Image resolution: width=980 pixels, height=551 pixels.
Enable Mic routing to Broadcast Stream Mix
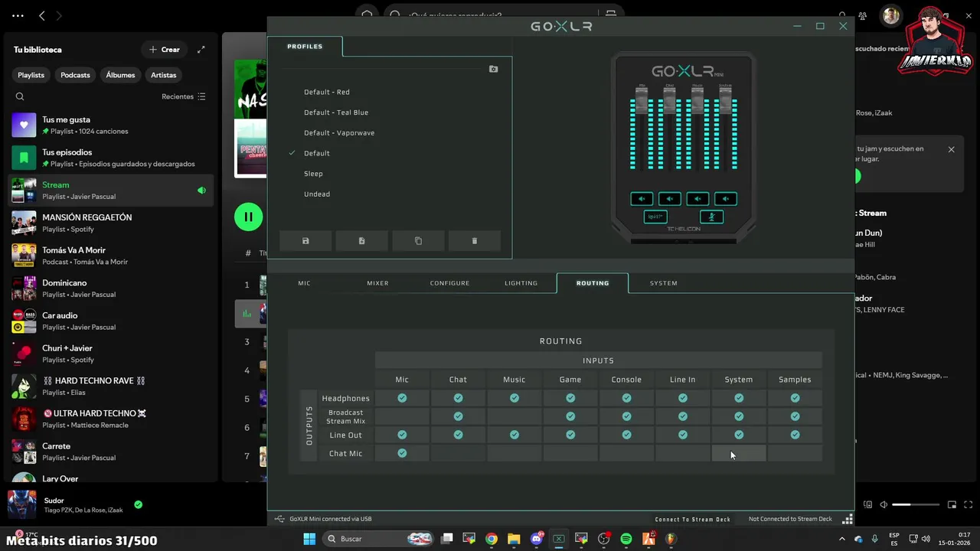[402, 416]
